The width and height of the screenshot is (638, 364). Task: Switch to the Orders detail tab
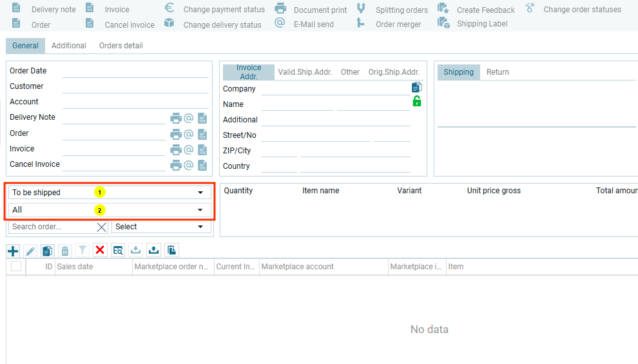pyautogui.click(x=121, y=46)
